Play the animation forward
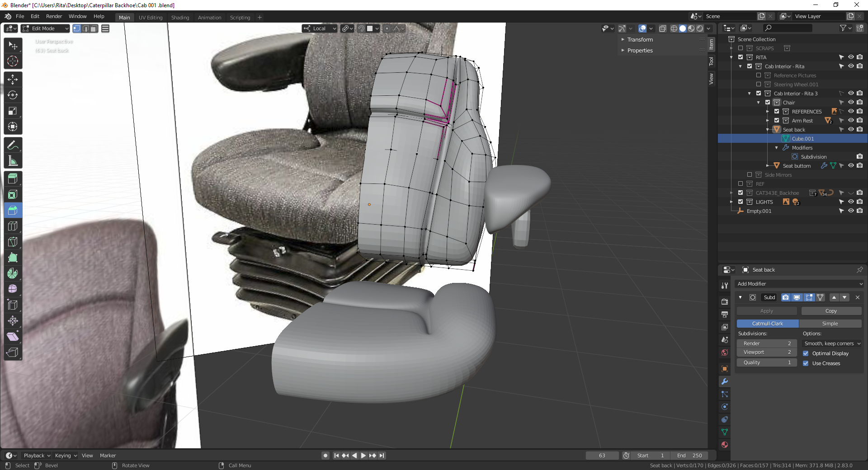The image size is (868, 470). pos(363,456)
